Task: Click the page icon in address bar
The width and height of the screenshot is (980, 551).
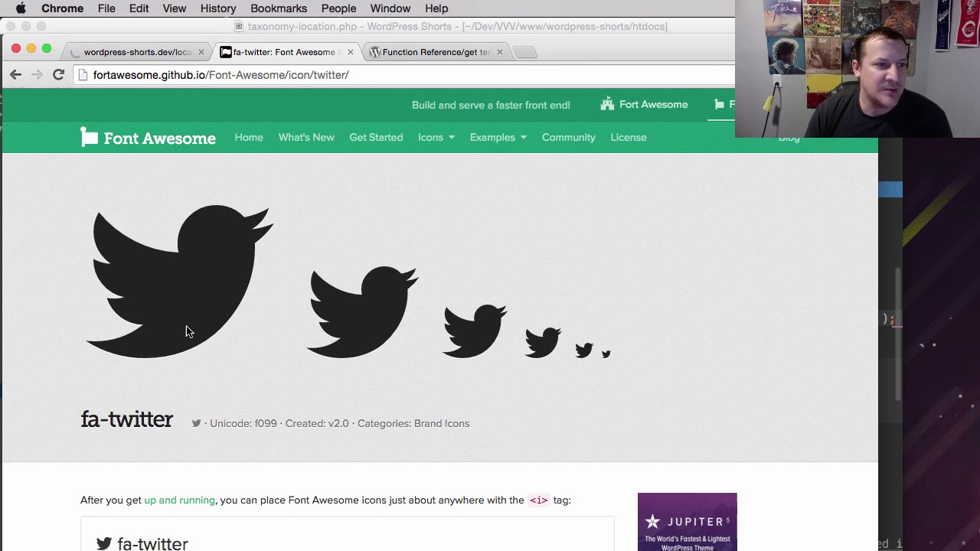Action: coord(83,75)
